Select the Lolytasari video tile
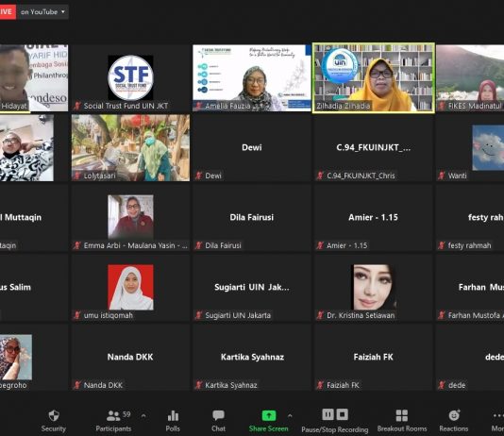The height and width of the screenshot is (436, 504). pos(130,148)
